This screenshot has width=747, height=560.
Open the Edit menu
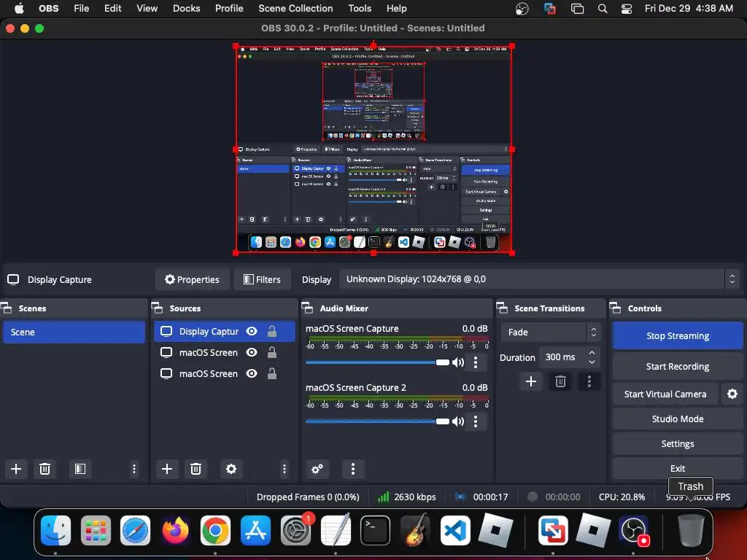coord(113,9)
